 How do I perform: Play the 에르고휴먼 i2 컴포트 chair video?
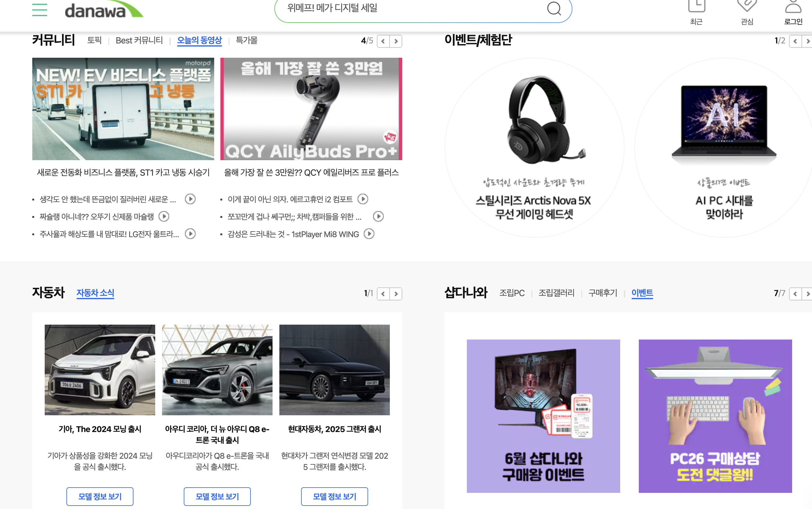(363, 199)
